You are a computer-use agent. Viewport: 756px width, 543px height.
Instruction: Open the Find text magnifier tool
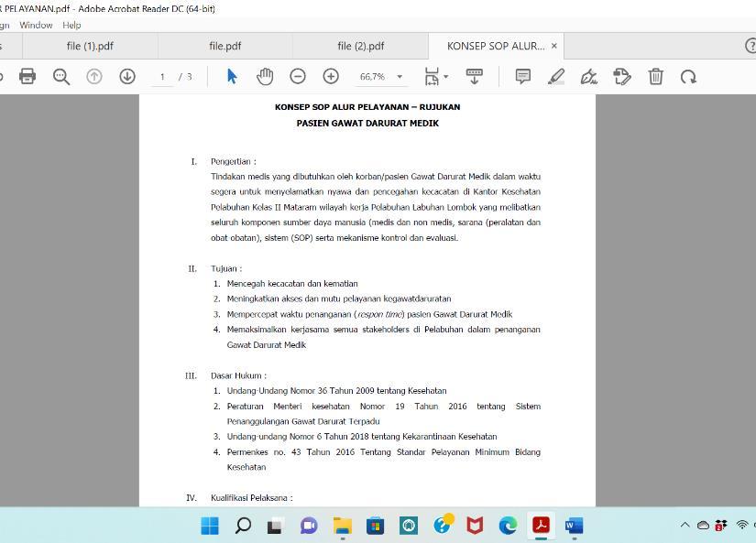(61, 77)
